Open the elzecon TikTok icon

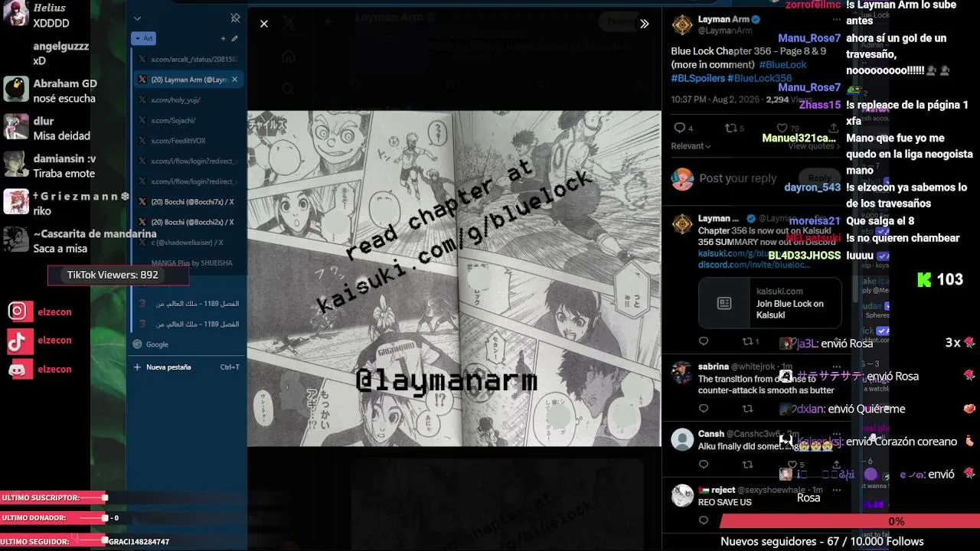[21, 340]
